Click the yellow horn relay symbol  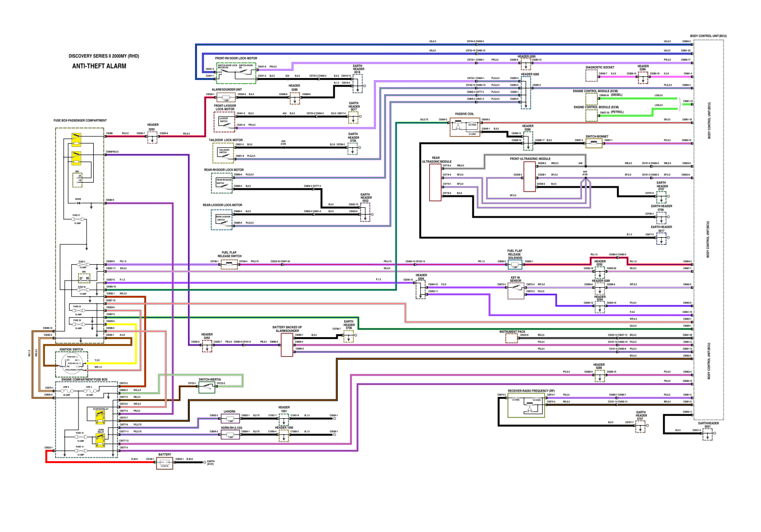(100, 440)
